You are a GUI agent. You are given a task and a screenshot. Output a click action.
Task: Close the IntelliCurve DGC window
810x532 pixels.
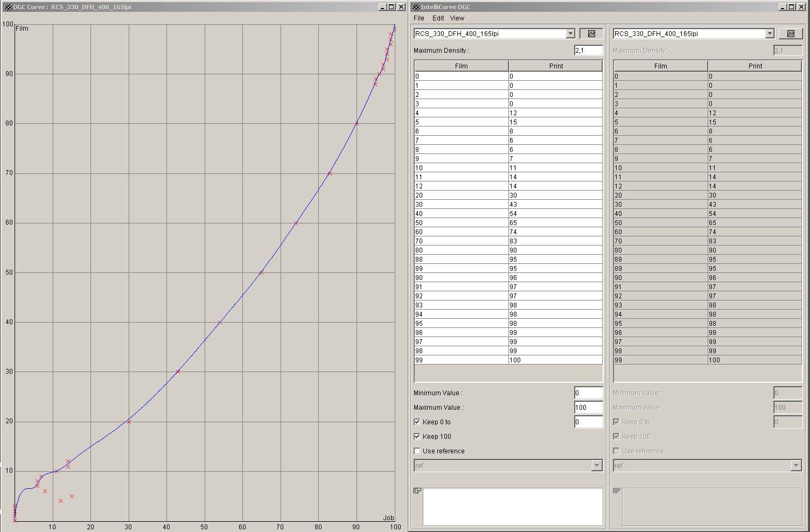coord(801,7)
